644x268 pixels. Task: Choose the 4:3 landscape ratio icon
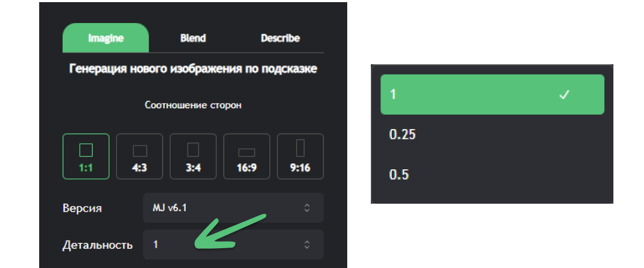tap(140, 151)
